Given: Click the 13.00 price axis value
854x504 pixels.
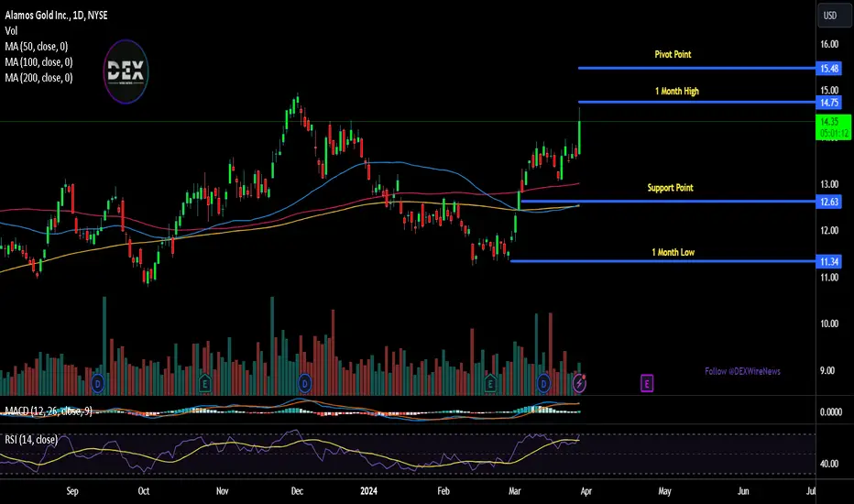Looking at the screenshot, I should 829,184.
